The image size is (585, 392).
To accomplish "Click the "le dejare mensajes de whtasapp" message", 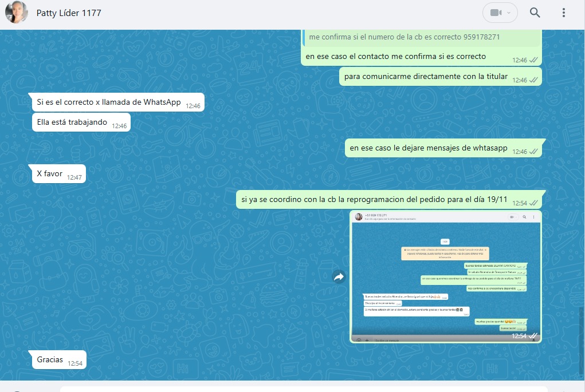I will 429,148.
